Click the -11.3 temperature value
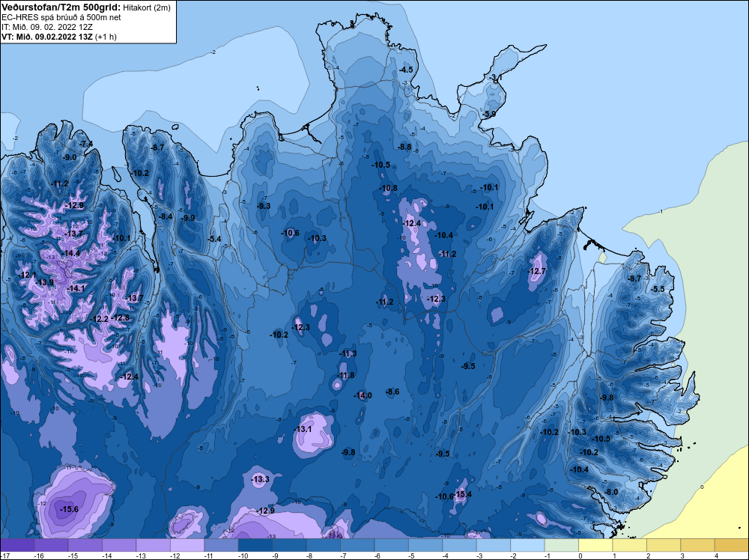This screenshot has width=749, height=560. pos(348,354)
